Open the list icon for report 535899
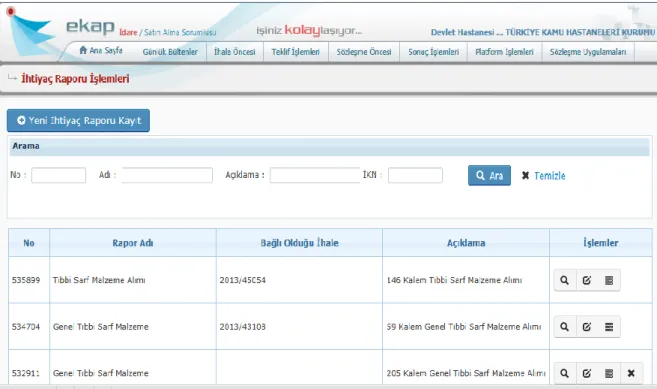 point(609,280)
